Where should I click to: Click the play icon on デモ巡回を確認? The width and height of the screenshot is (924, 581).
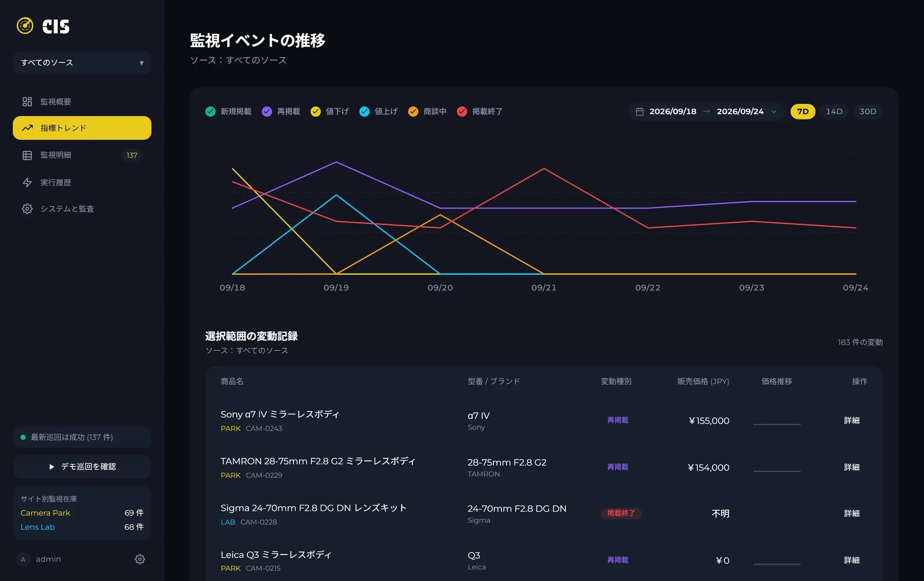pos(52,466)
